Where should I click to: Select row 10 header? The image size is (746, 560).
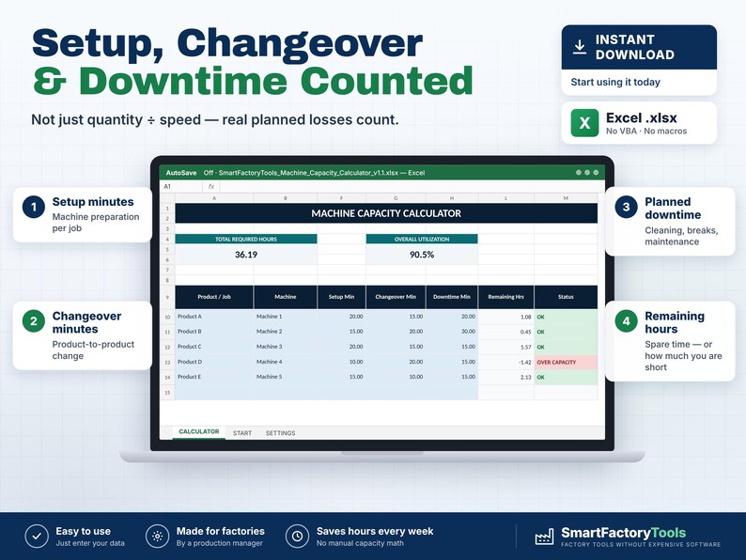pos(167,317)
